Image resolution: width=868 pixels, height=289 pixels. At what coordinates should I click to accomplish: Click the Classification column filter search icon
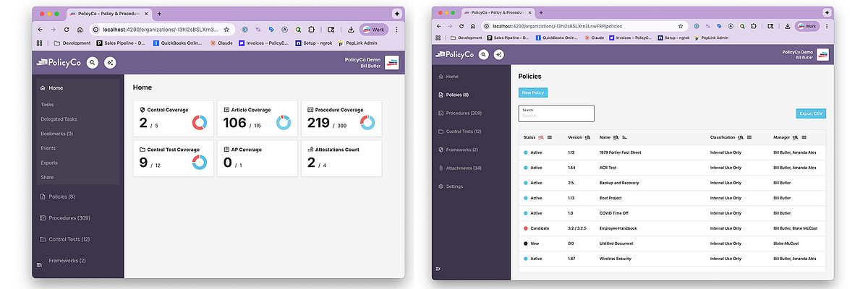(741, 137)
